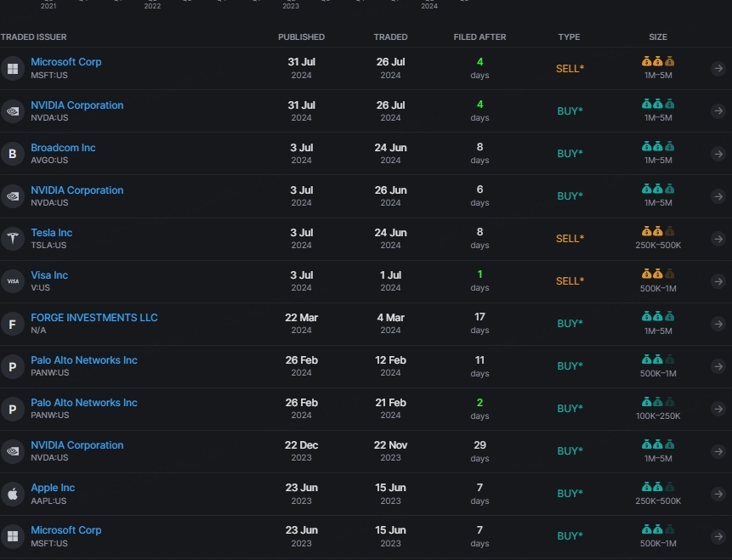732x560 pixels.
Task: Sort by SIZE column header
Action: tap(658, 37)
